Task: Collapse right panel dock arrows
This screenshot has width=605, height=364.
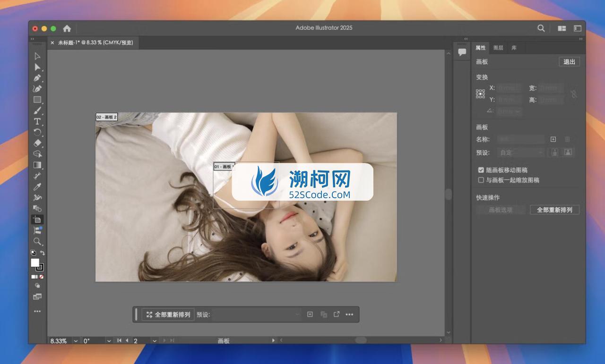Action: [581, 39]
